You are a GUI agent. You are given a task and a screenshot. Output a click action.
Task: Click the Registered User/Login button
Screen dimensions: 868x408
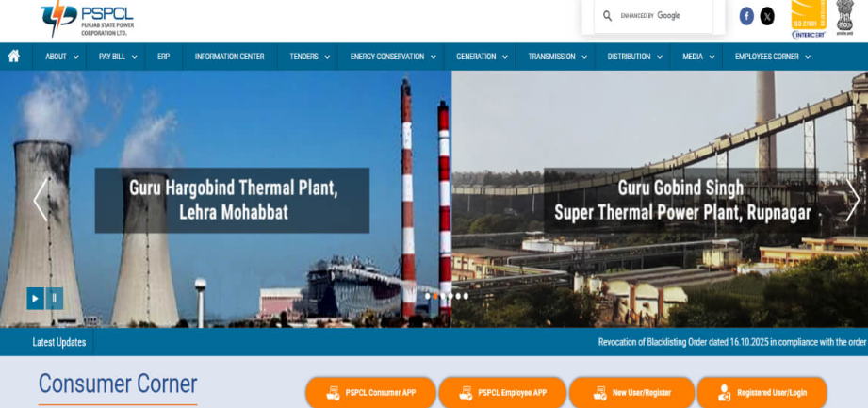762,393
